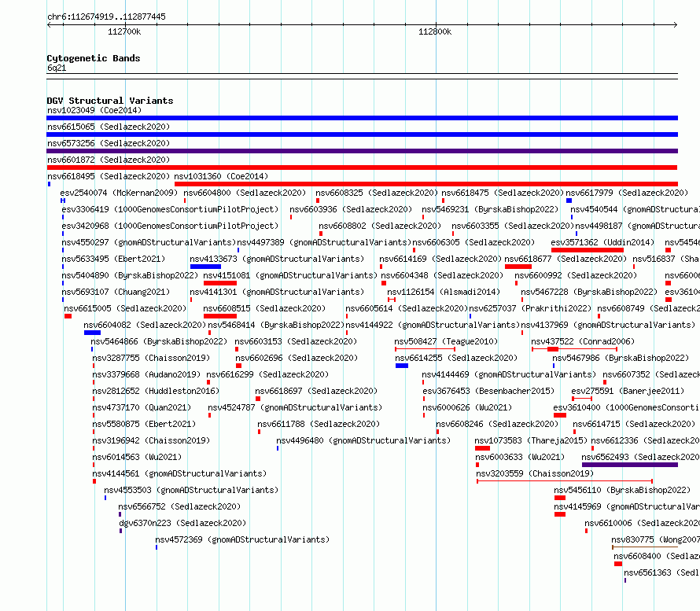Open nsv6617979 (Sedlazeck2020) label

[627, 193]
